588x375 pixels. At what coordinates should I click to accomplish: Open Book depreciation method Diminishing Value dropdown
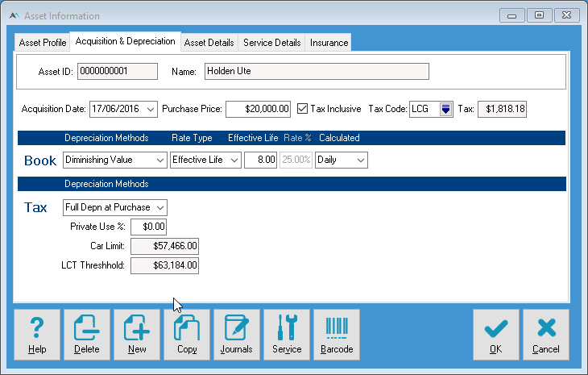(159, 160)
